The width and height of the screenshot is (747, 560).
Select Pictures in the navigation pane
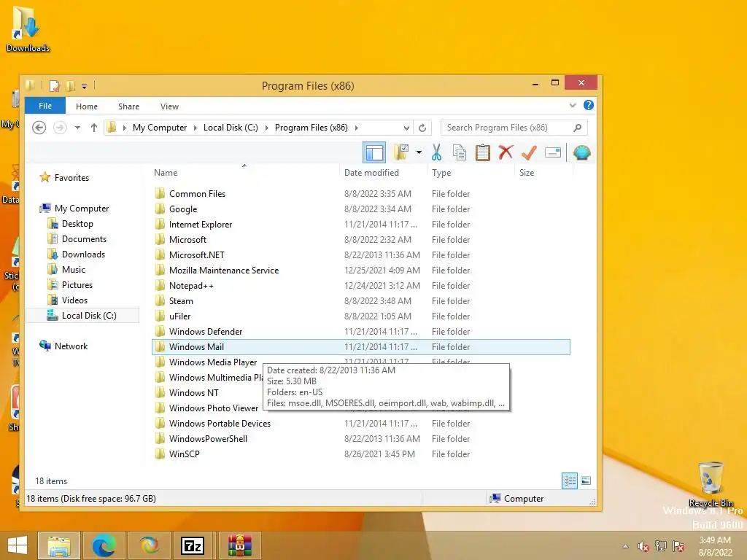coord(77,284)
